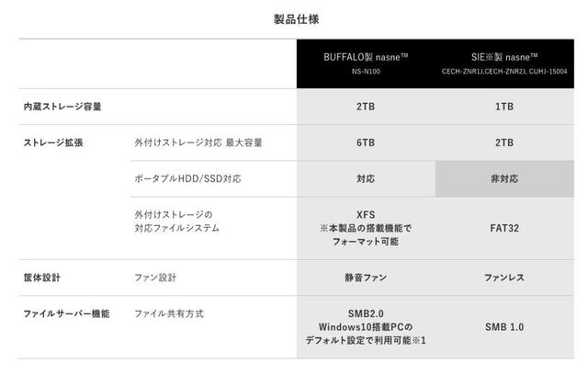The image size is (588, 375).
Task: Click the 外付けストレージ対応 最大容量 label
Action: [198, 142]
